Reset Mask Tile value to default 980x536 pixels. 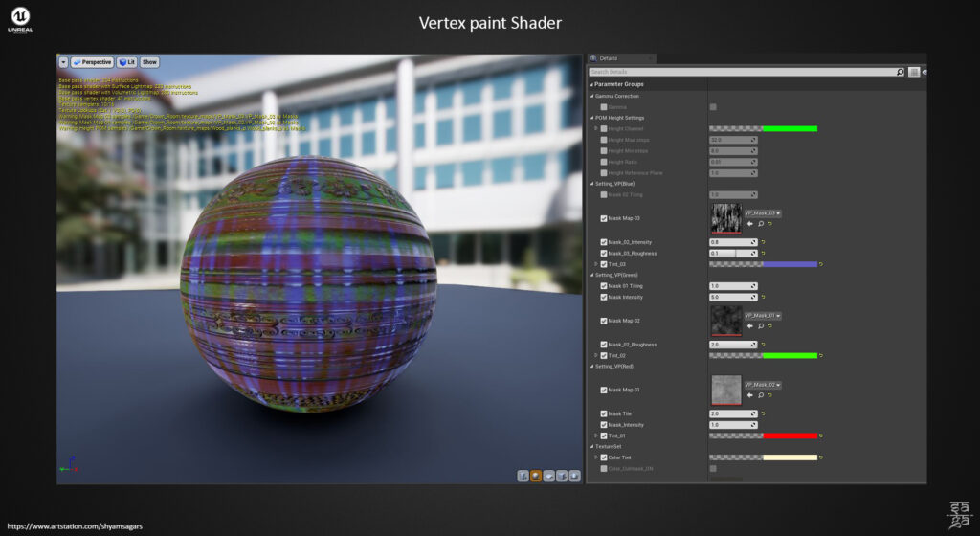point(763,413)
